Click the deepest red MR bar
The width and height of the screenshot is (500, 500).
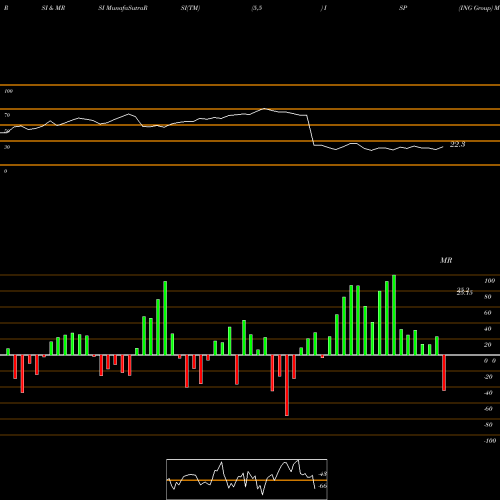pyautogui.click(x=287, y=385)
